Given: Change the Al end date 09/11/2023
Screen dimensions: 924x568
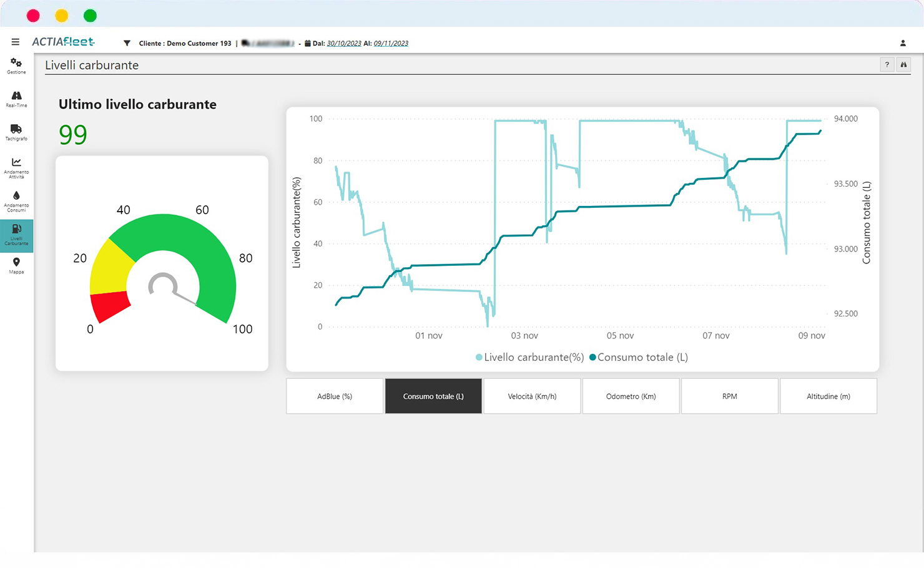Looking at the screenshot, I should point(391,44).
